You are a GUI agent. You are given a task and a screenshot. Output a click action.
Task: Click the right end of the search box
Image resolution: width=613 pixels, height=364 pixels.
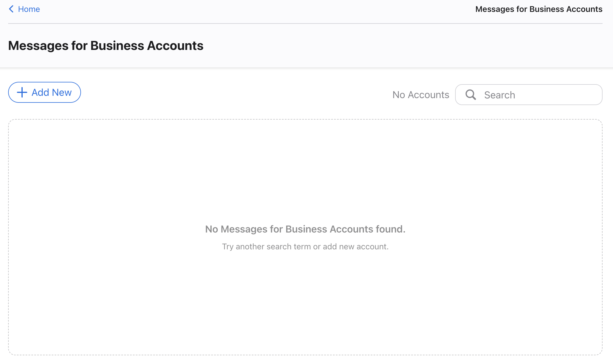tap(592, 95)
